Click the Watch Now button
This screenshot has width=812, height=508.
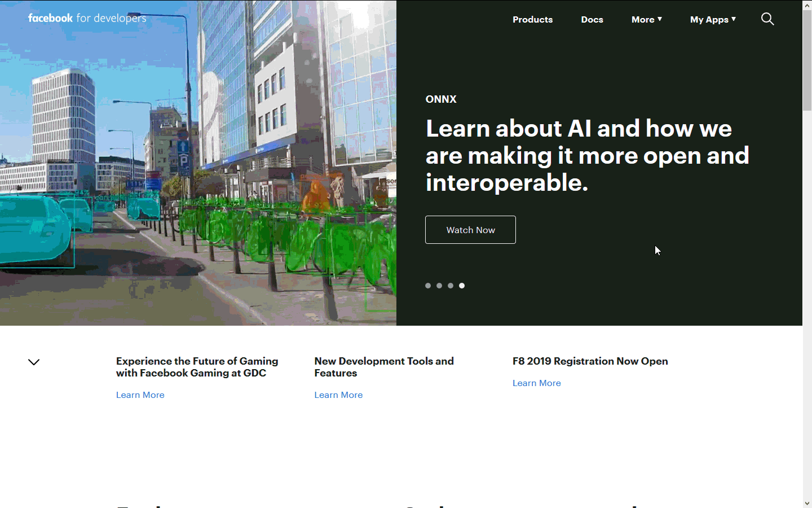coord(470,230)
